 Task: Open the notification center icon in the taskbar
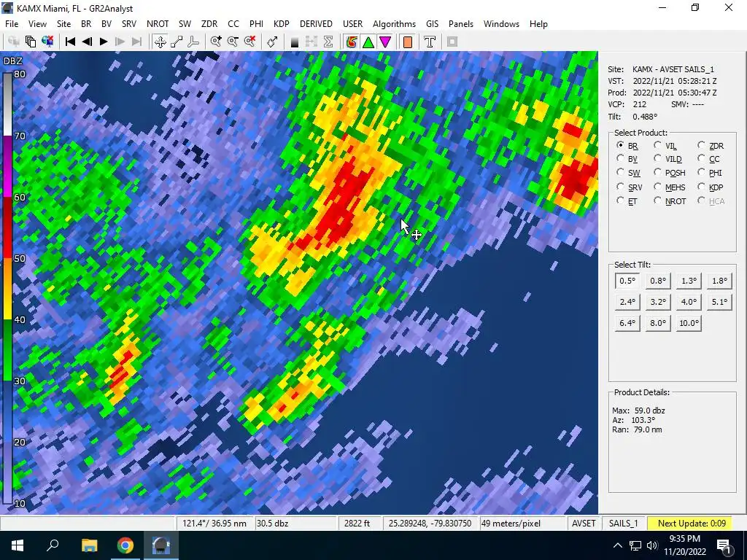(x=724, y=545)
